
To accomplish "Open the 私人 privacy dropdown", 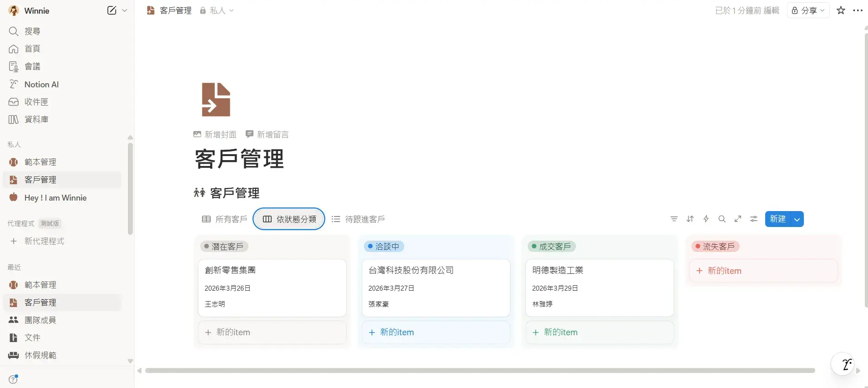I will (x=217, y=10).
